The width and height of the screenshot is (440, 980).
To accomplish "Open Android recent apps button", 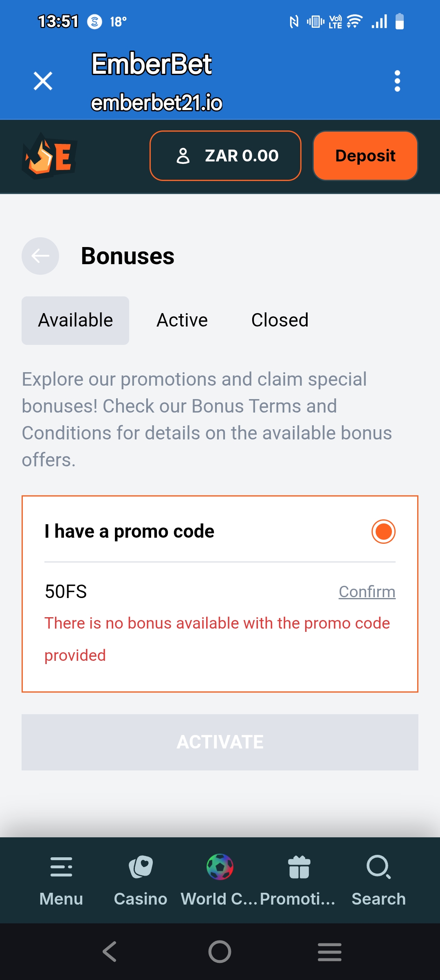I will [x=330, y=952].
